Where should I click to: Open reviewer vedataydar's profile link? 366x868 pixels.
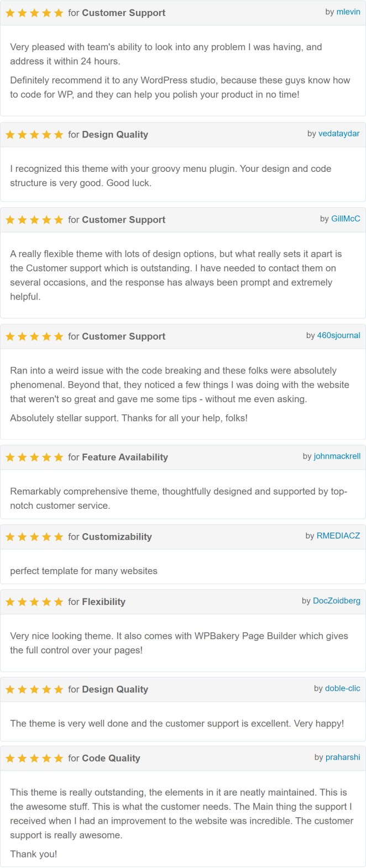[x=339, y=133]
